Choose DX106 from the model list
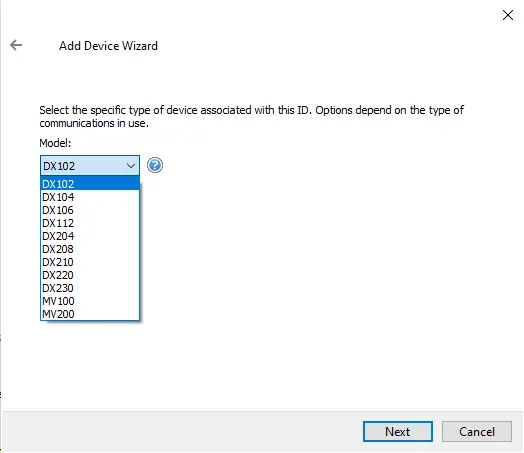The height and width of the screenshot is (453, 524). tap(90, 210)
